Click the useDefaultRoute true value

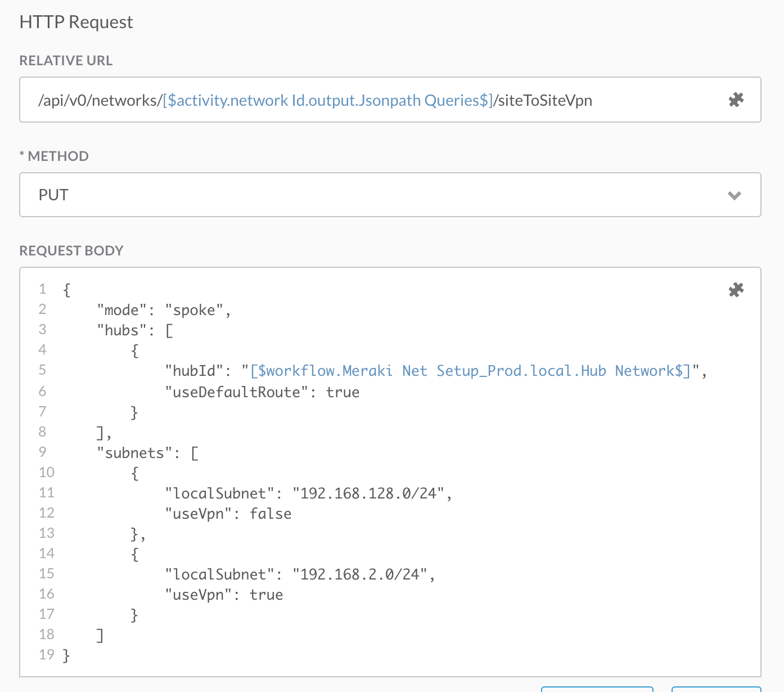(343, 393)
